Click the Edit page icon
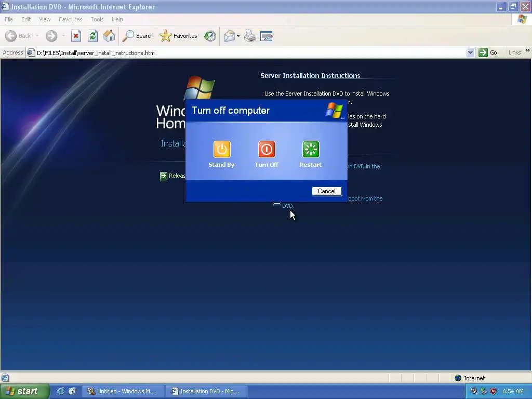Image resolution: width=532 pixels, height=399 pixels. [267, 36]
